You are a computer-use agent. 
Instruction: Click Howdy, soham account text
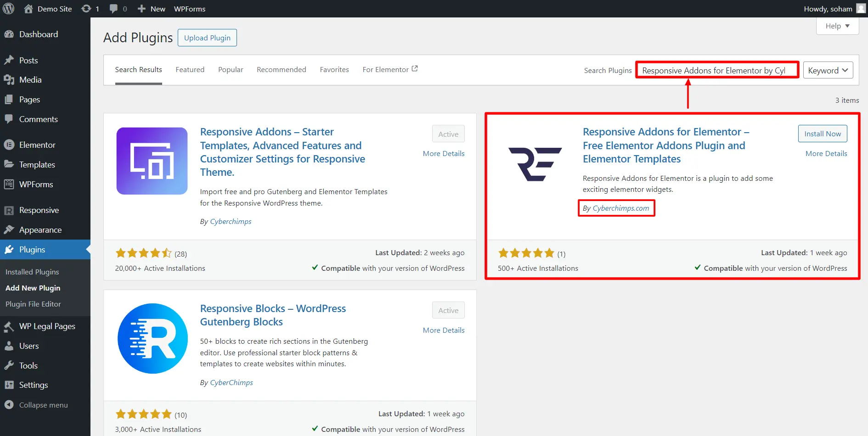coord(828,9)
